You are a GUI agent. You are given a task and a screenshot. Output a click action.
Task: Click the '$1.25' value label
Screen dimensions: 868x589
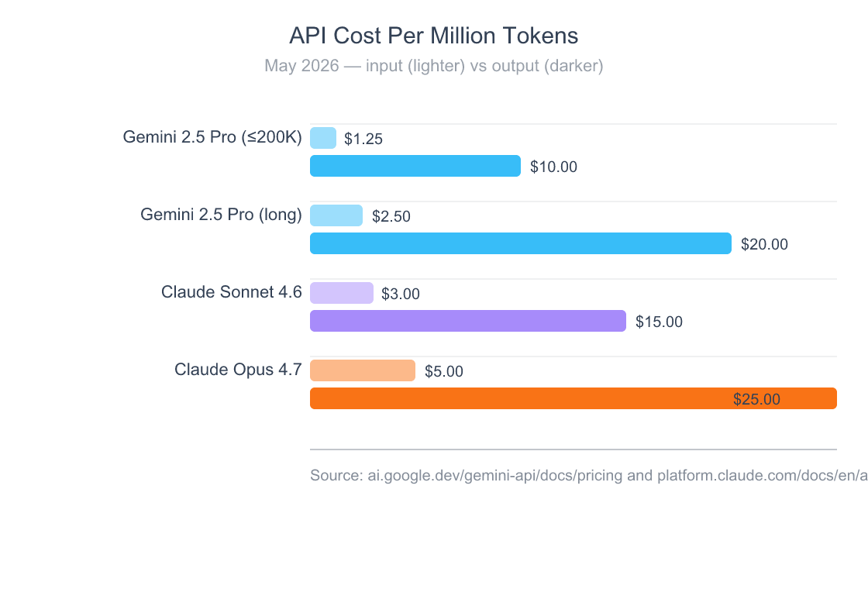(363, 139)
